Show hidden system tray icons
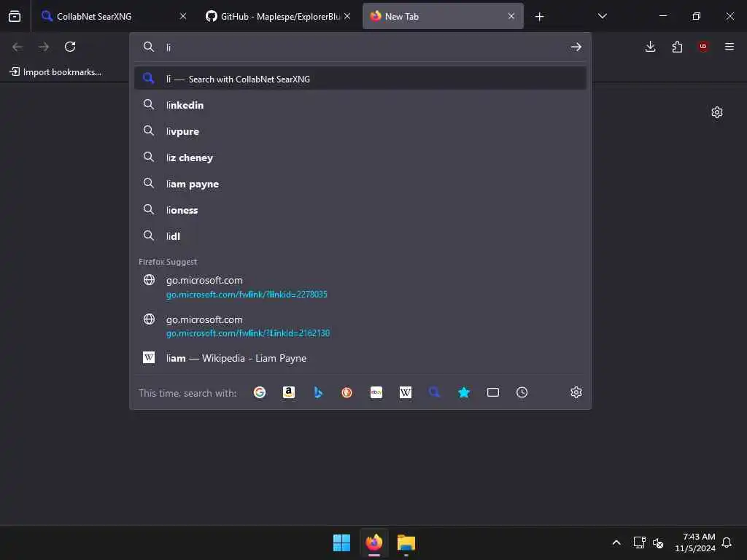747x560 pixels. pyautogui.click(x=616, y=542)
